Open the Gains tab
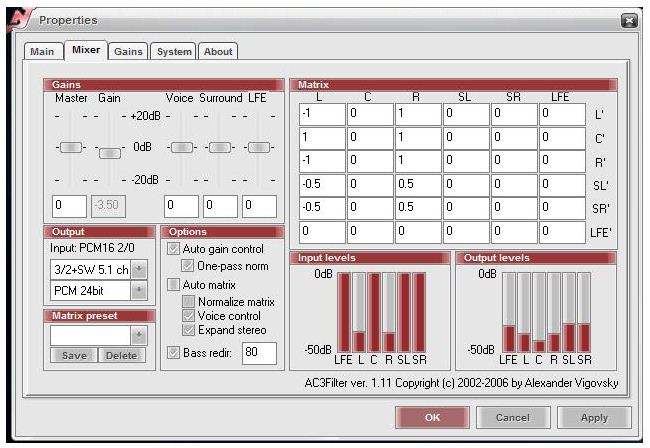This screenshot has width=650, height=448. [127, 51]
